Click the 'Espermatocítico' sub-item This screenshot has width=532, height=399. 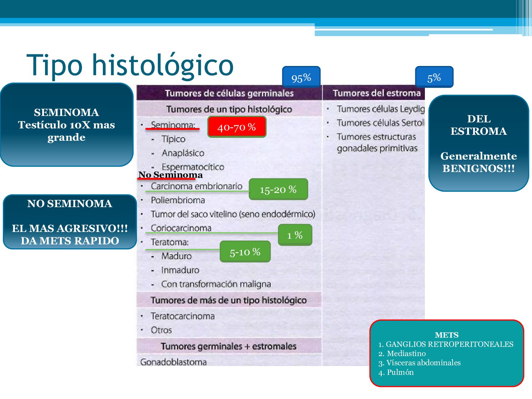193,167
